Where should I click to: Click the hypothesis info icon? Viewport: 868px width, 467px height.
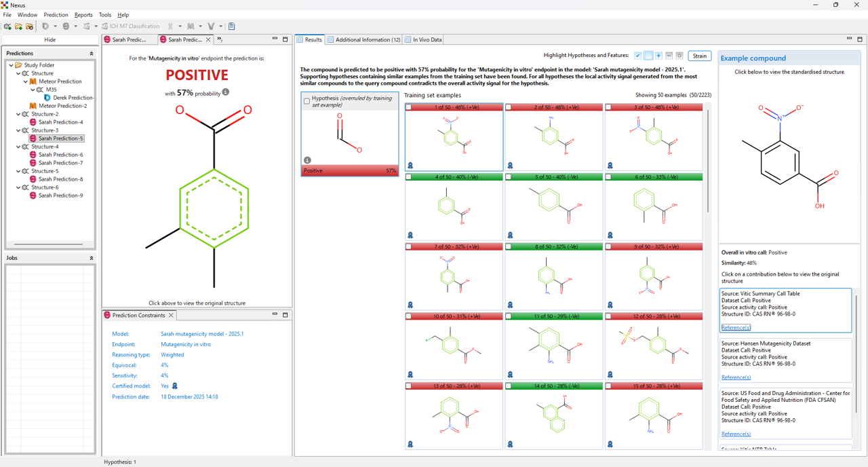click(307, 160)
